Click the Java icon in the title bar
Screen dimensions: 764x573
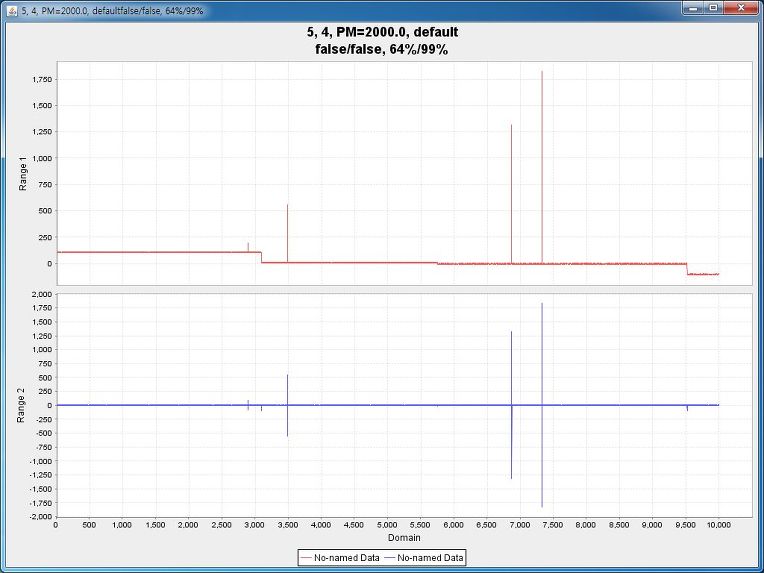(12, 10)
